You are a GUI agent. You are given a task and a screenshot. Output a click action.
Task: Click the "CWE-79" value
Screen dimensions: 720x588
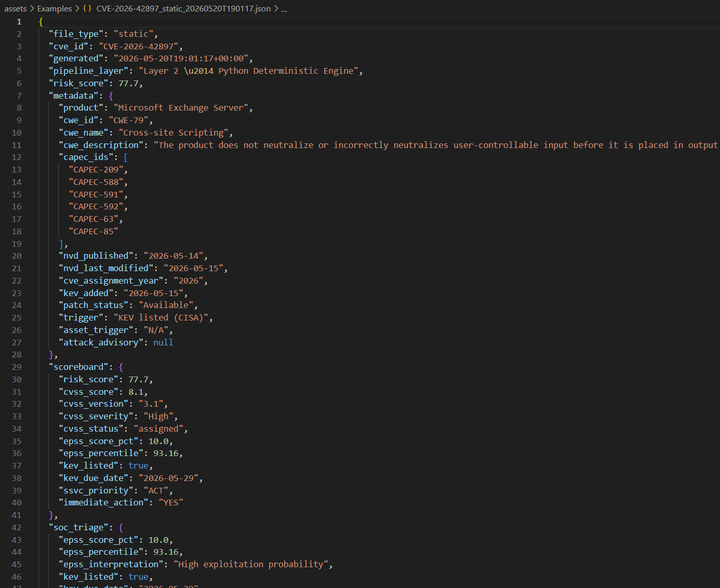(129, 120)
